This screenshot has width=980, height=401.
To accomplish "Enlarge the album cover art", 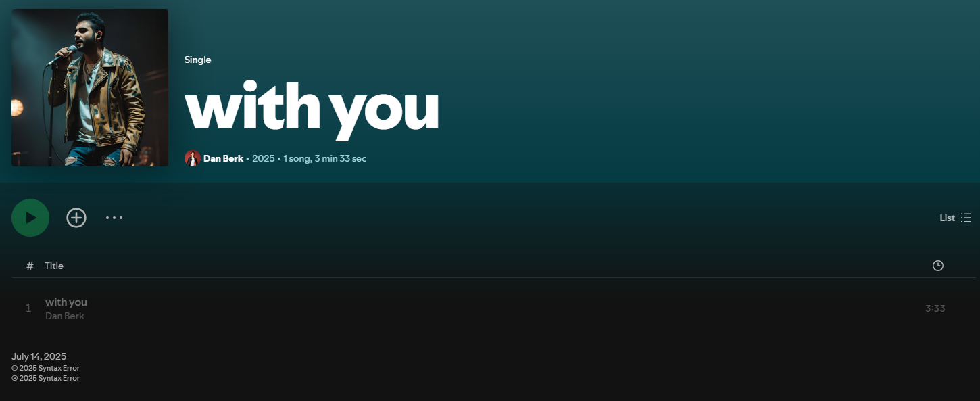I will pyautogui.click(x=90, y=88).
